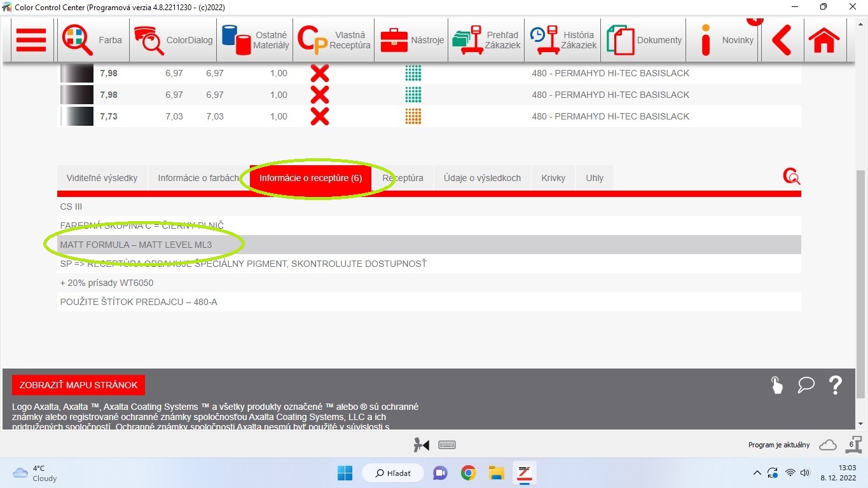Select color swatch of first 7,98 row
The width and height of the screenshot is (868, 488).
[x=77, y=73]
